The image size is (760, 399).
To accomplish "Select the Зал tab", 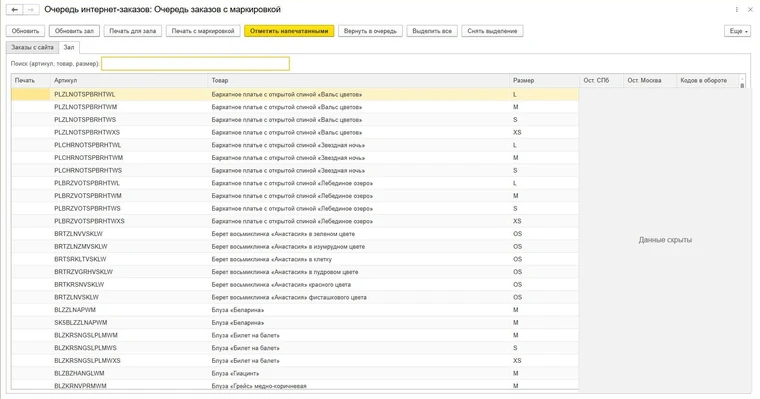I will (69, 48).
